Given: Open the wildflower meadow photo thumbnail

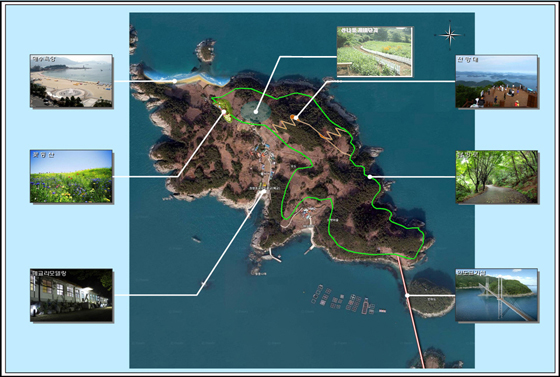Looking at the screenshot, I should tap(71, 176).
